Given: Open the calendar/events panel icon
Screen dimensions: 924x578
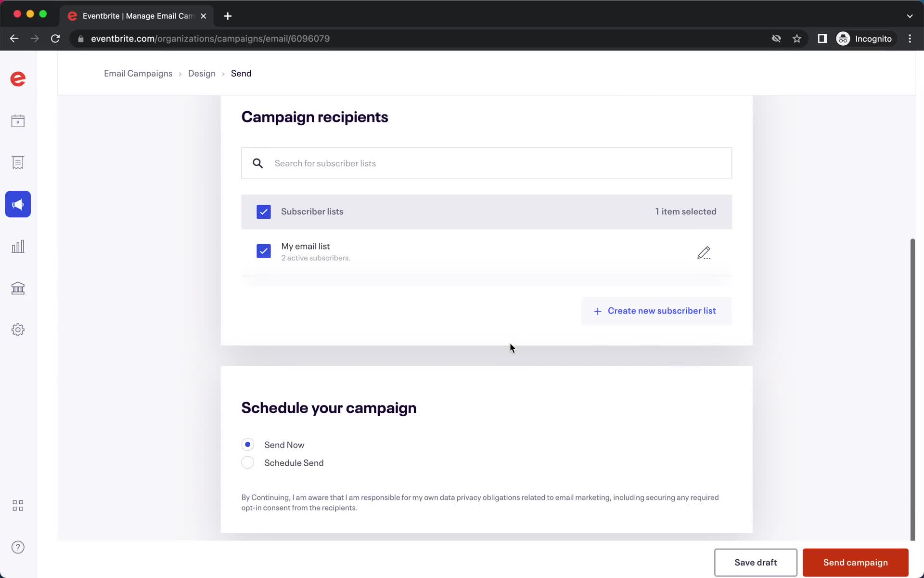Looking at the screenshot, I should [x=18, y=120].
